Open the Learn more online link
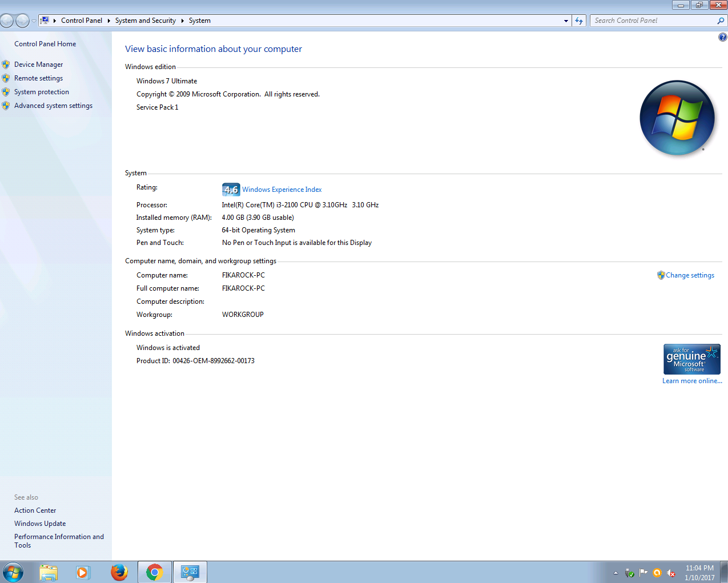 pos(691,380)
